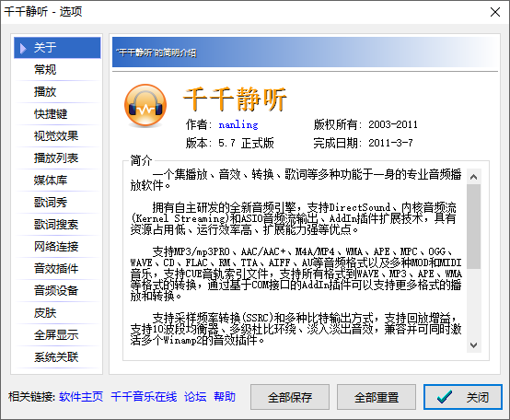Screen dimensions: 510x420
Task: Open the author link nanling
Action: 238,124
